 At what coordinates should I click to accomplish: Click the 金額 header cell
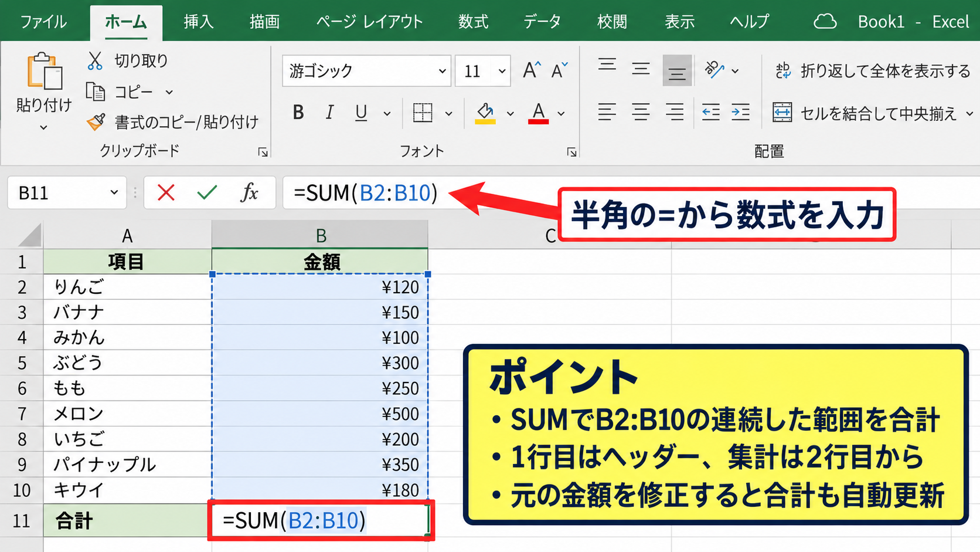tap(320, 261)
